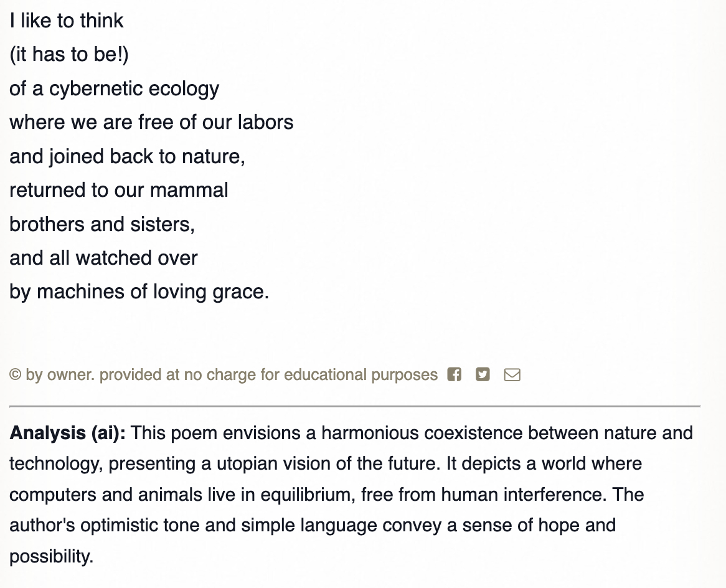Viewport: 726px width, 588px height.
Task: Share the poem on Facebook
Action: 455,374
